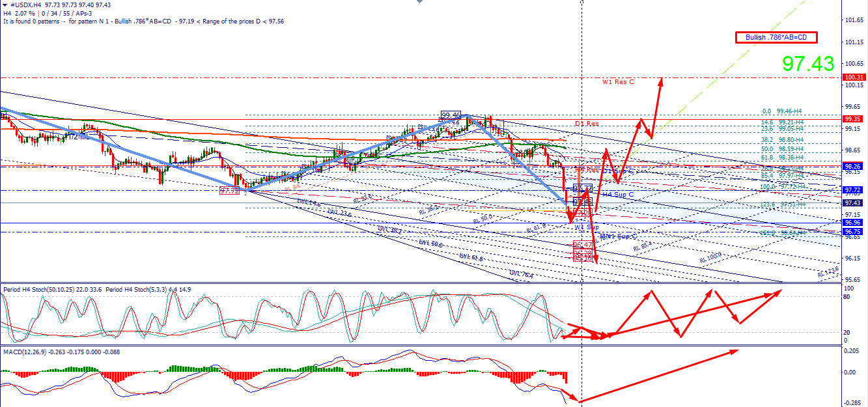Select the UWL 50.0 warning line label
Screen dimensions: 868x407
click(x=430, y=244)
